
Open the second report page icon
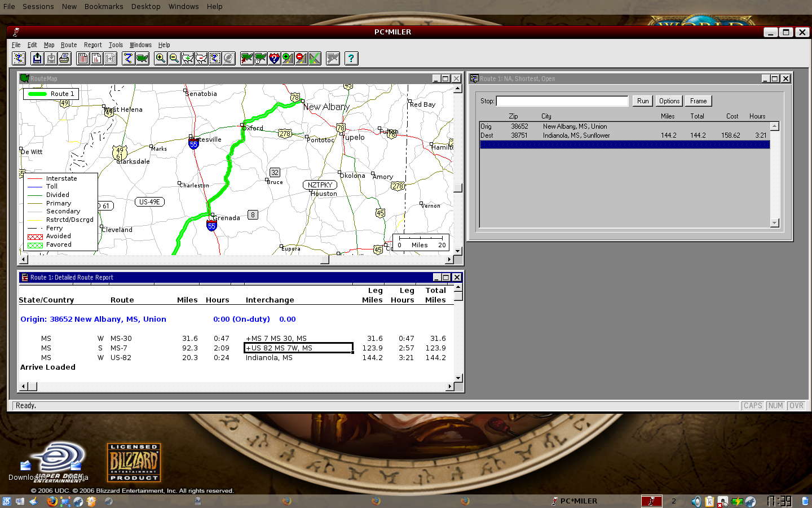pyautogui.click(x=96, y=58)
